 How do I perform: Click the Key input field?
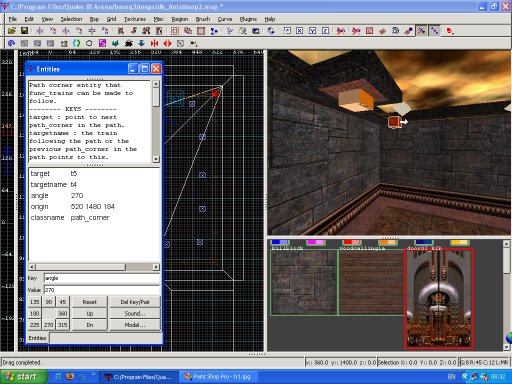pos(102,278)
